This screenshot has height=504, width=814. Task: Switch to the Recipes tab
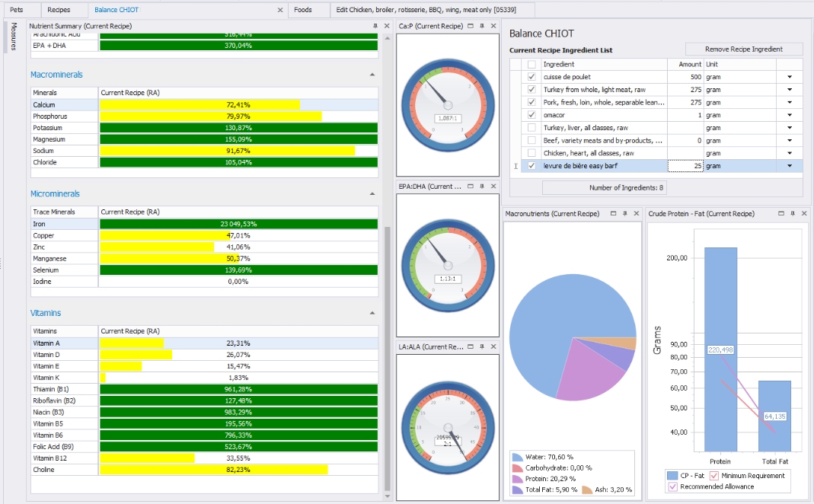point(59,10)
